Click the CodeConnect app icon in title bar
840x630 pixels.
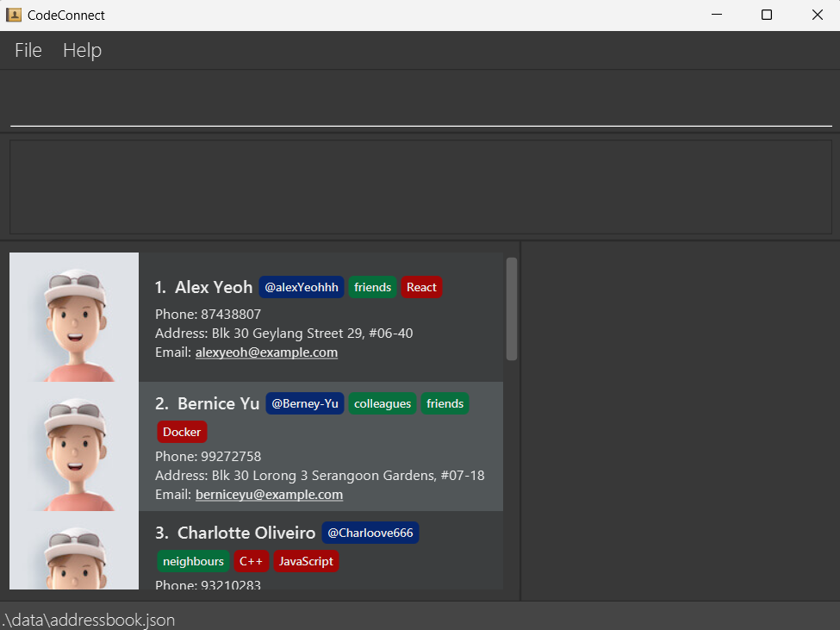pyautogui.click(x=14, y=15)
